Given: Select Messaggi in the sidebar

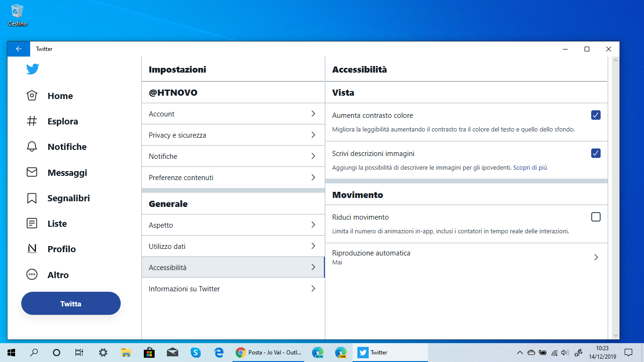Looking at the screenshot, I should (x=67, y=173).
